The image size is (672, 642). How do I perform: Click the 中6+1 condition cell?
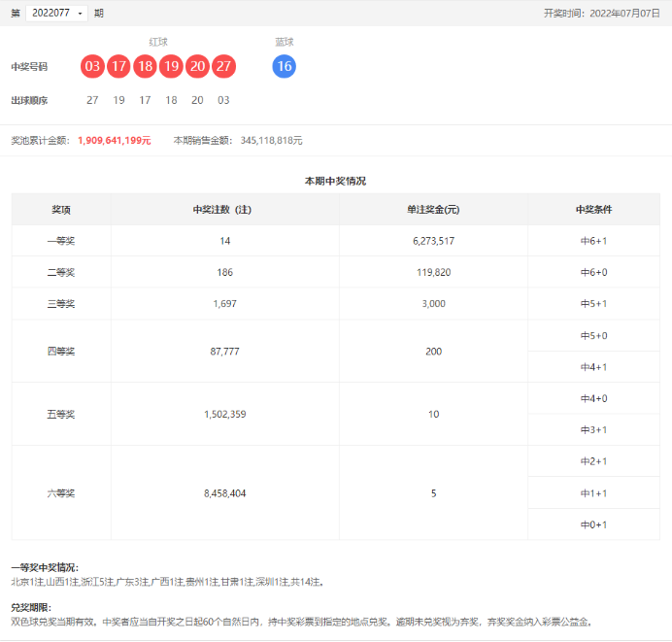[x=593, y=241]
